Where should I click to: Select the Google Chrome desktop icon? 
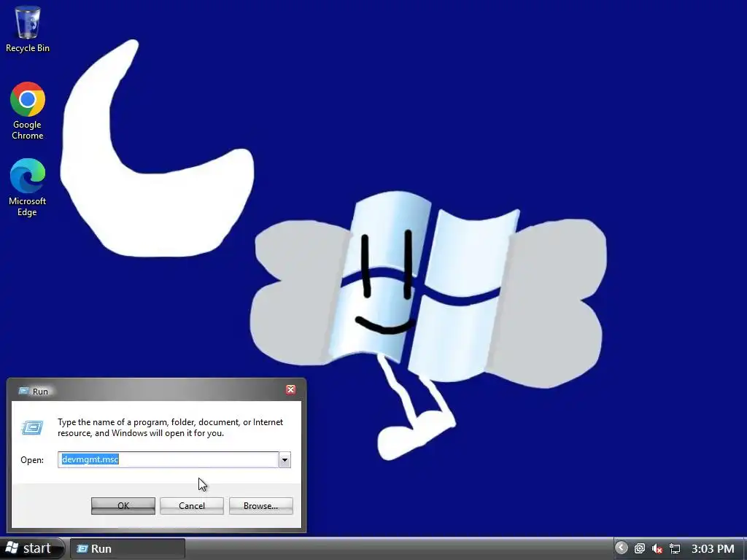coord(28,111)
